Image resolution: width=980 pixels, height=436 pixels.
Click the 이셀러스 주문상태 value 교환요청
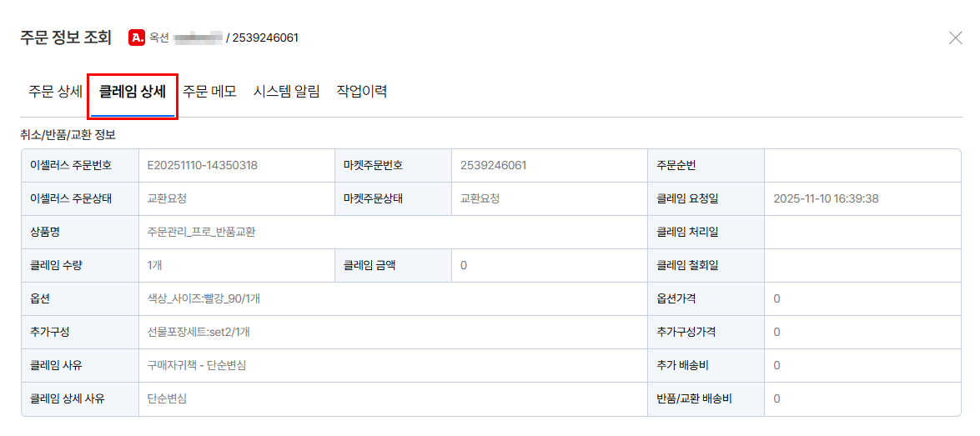[x=167, y=198]
